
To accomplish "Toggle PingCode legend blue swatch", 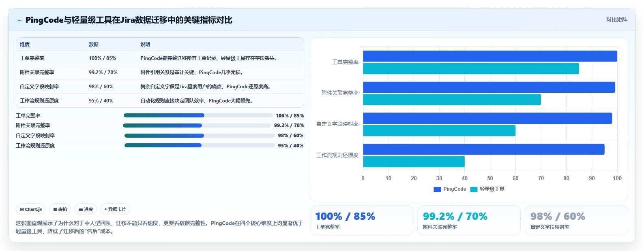I will click(437, 189).
